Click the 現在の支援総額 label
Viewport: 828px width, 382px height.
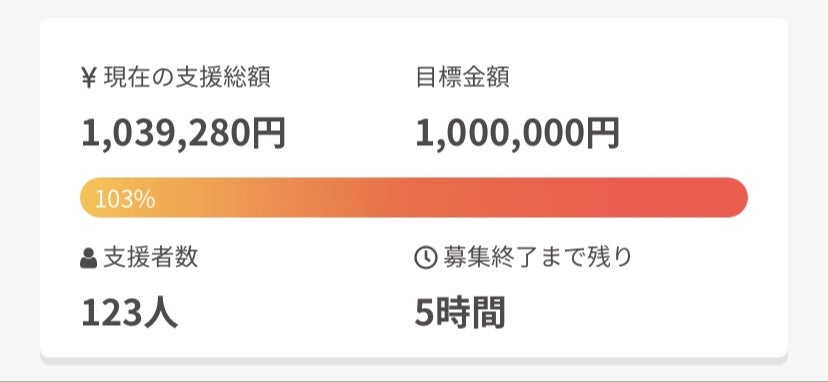pos(187,78)
